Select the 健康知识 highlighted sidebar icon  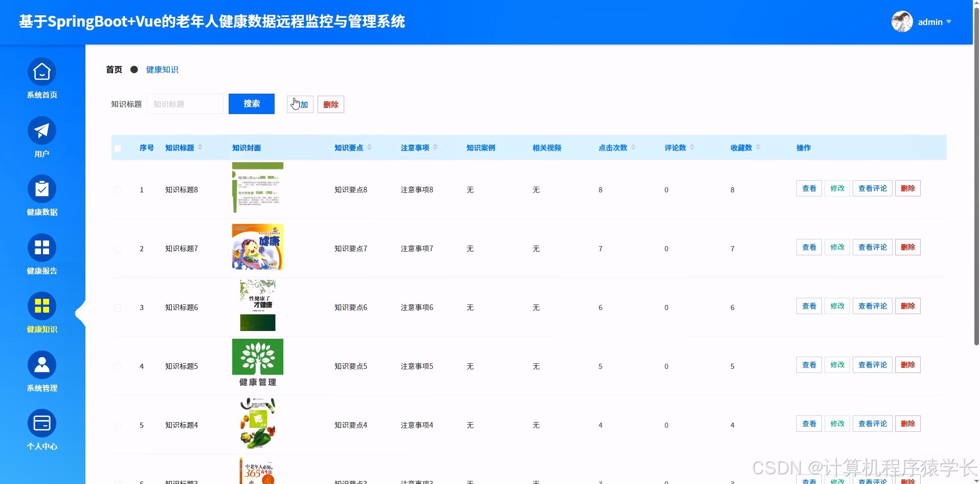point(41,306)
